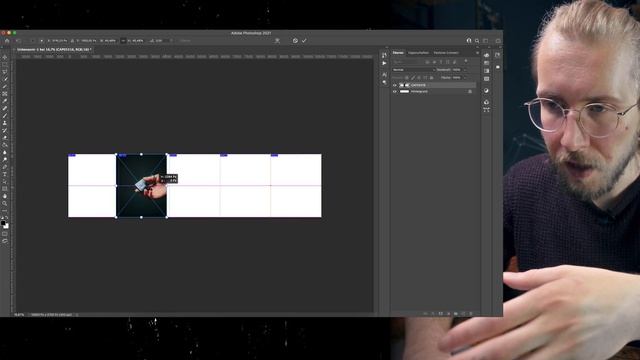Click the new group folder icon
Image resolution: width=640 pixels, height=360 pixels.
(456, 313)
